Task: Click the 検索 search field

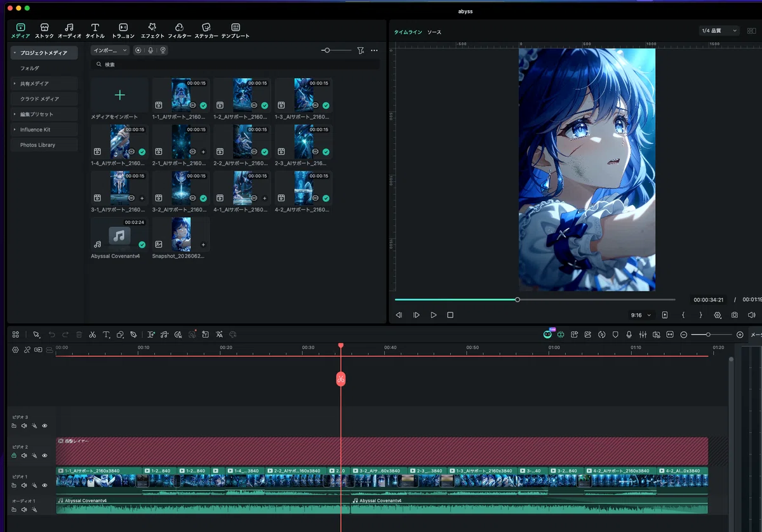Action: [236, 65]
